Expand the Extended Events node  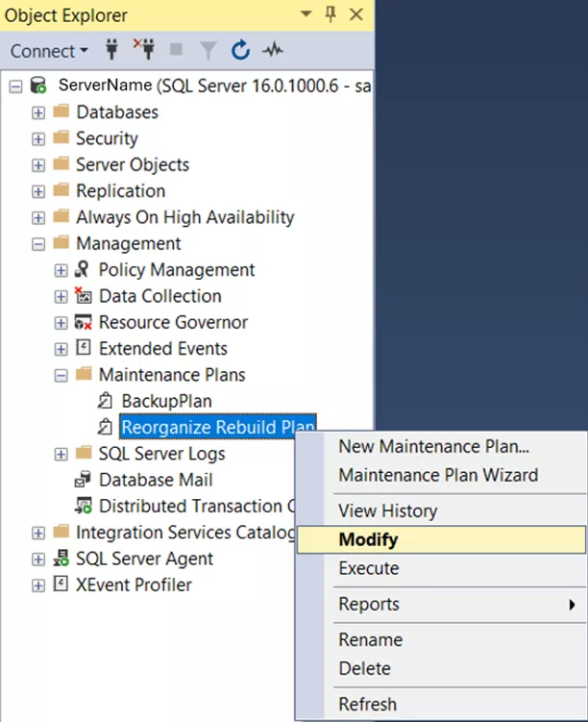pos(61,349)
